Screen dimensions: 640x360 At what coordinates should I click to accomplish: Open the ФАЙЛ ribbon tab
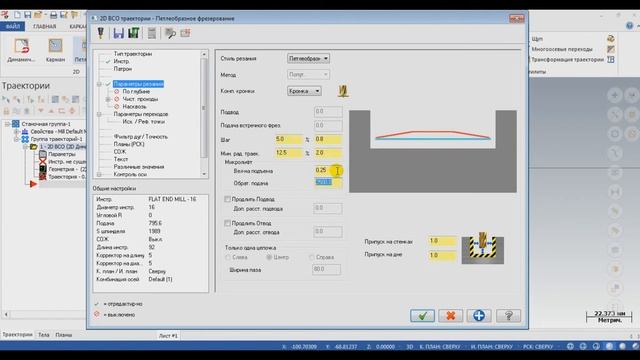click(x=13, y=27)
